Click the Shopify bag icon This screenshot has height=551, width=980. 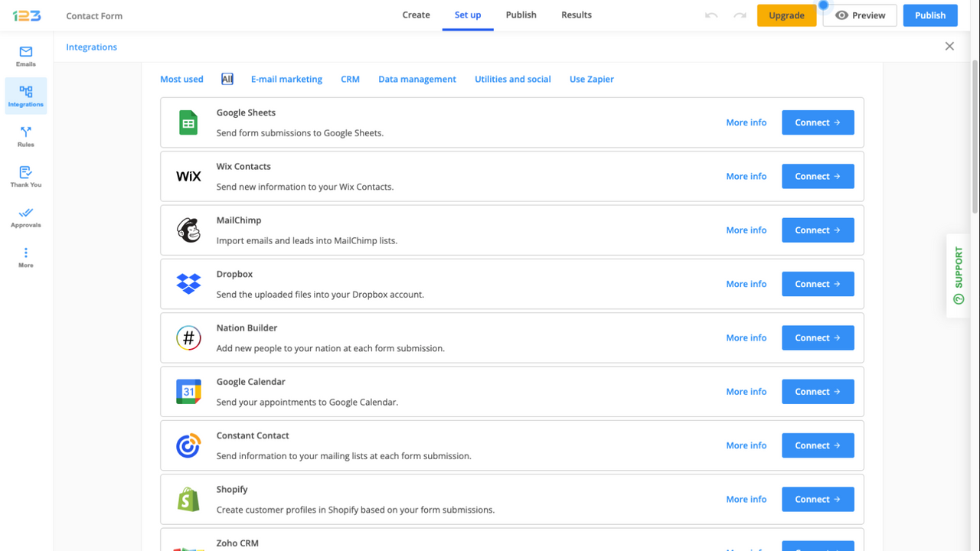tap(188, 499)
